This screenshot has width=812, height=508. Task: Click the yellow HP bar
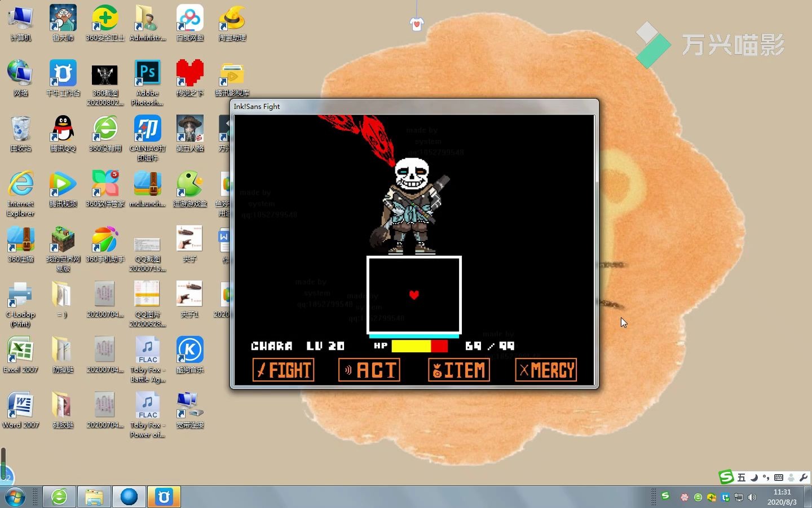click(411, 346)
